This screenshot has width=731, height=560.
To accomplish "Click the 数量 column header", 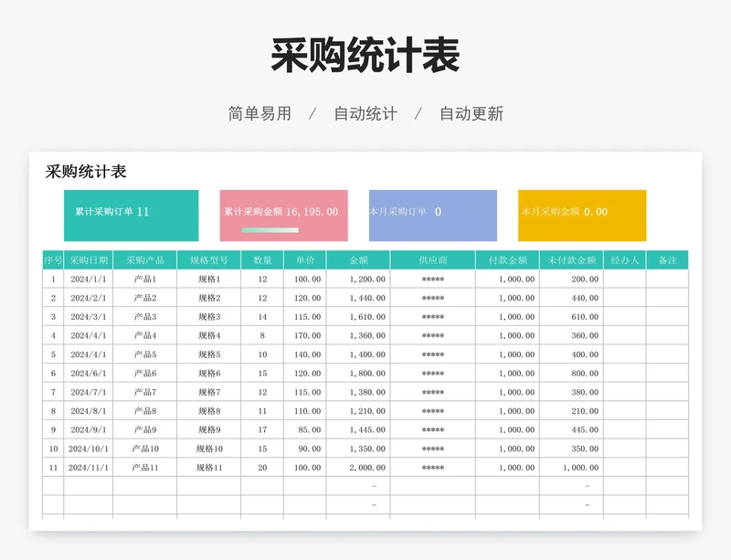I will (x=262, y=260).
